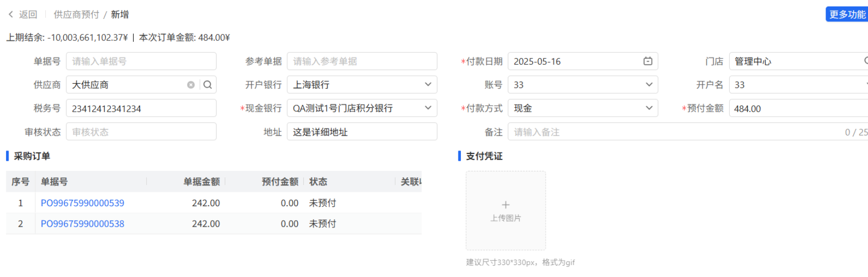This screenshot has width=868, height=277.
Task: Expand the 账号 dropdown arrow
Action: pos(649,85)
